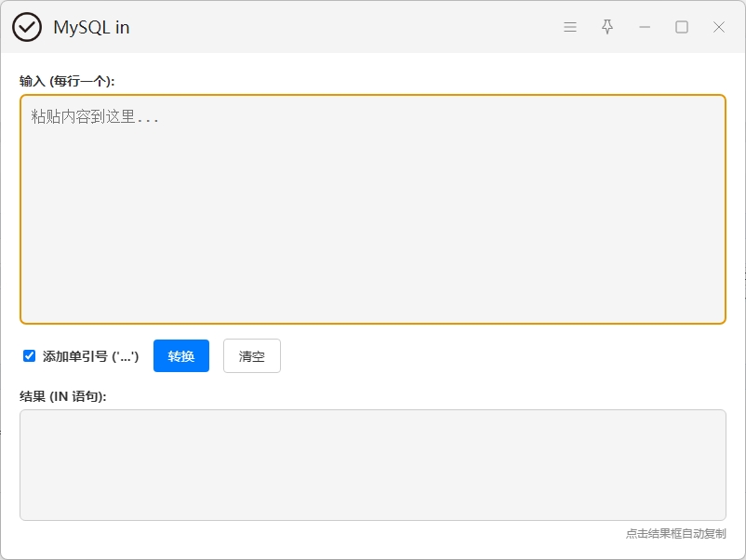746x560 pixels.
Task: Close the MySQL in window
Action: click(719, 27)
